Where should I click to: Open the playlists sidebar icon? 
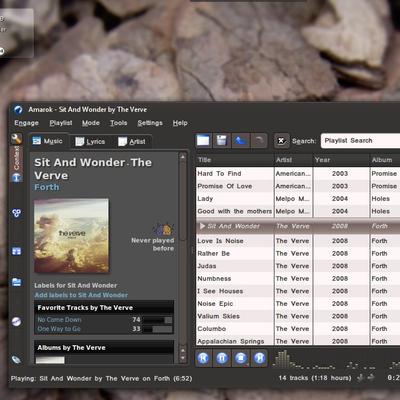click(17, 251)
